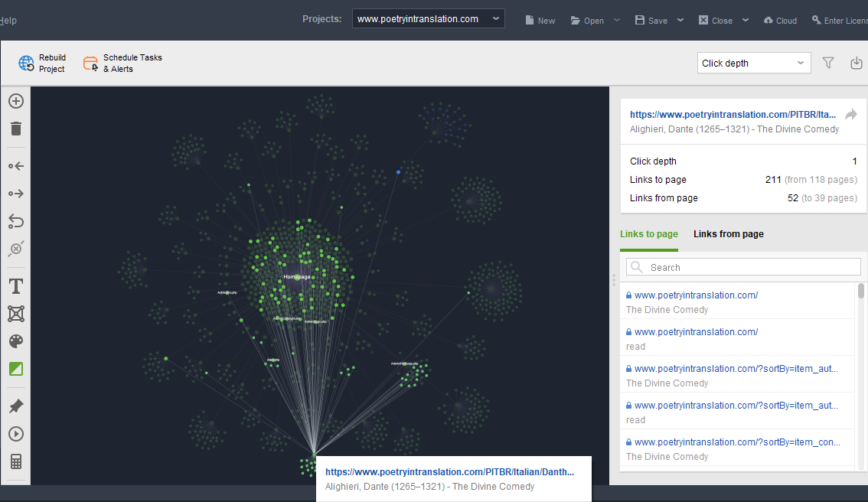This screenshot has width=868, height=502.
Task: Open the color palette icon
Action: coord(16,341)
